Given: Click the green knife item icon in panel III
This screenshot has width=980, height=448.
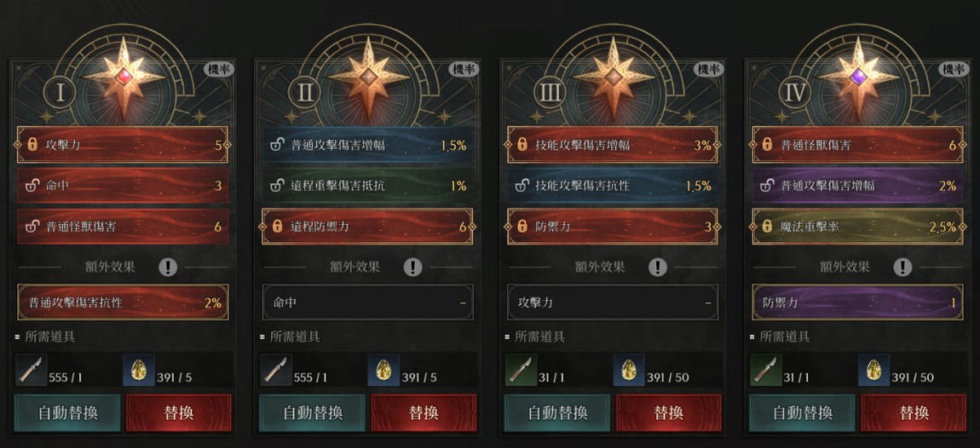Looking at the screenshot, I should 520,370.
